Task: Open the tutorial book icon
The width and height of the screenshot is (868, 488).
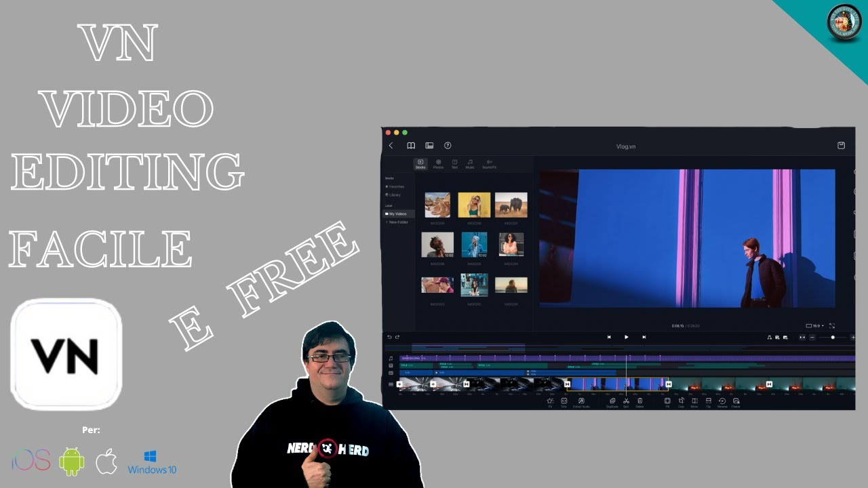Action: coord(411,146)
